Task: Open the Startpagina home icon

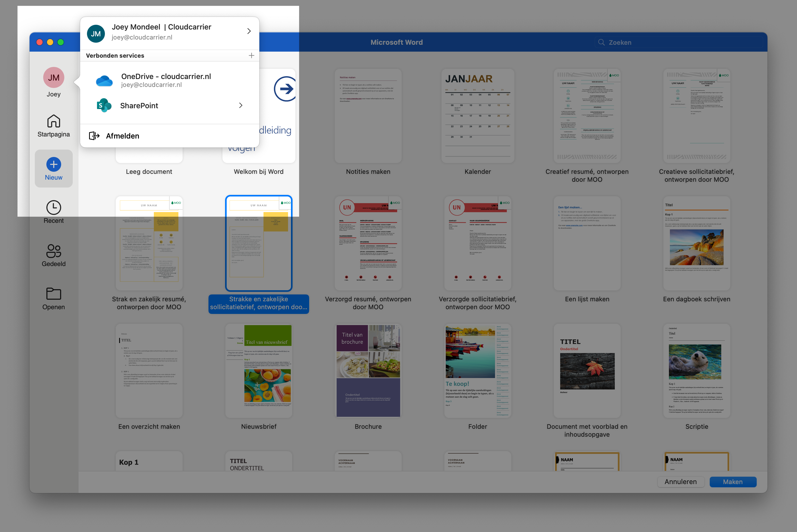Action: [x=54, y=121]
